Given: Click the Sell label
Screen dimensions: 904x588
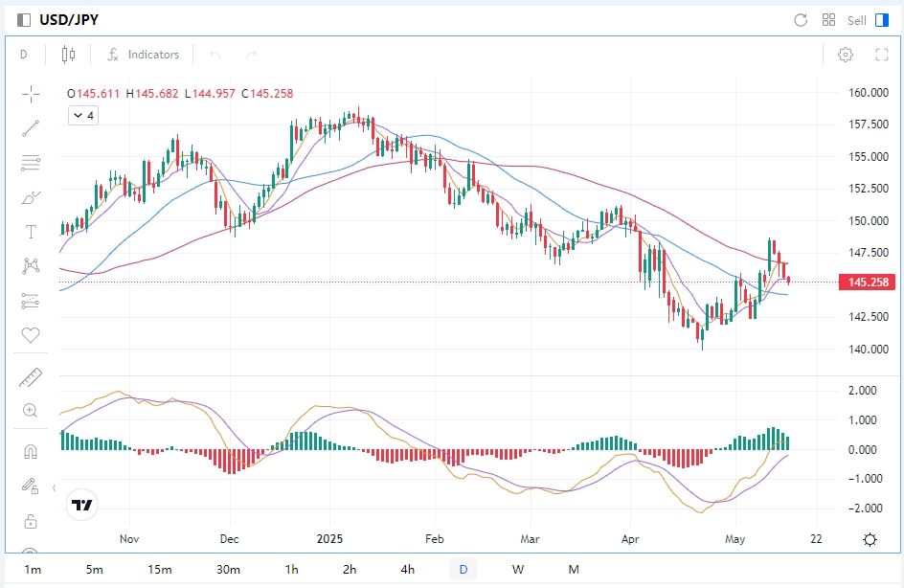Looking at the screenshot, I should point(856,21).
